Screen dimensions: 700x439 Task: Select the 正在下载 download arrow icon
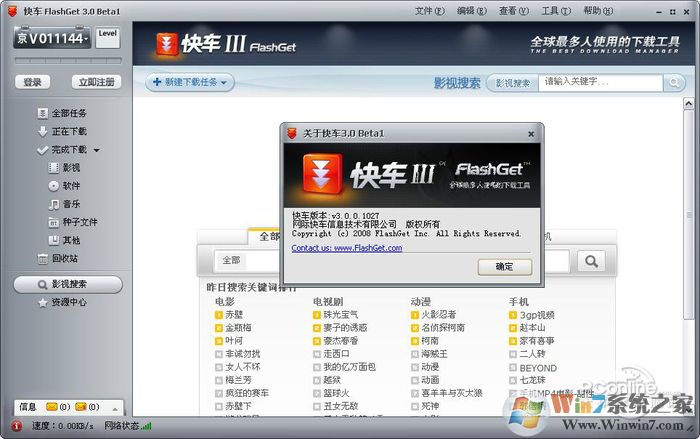coord(42,131)
